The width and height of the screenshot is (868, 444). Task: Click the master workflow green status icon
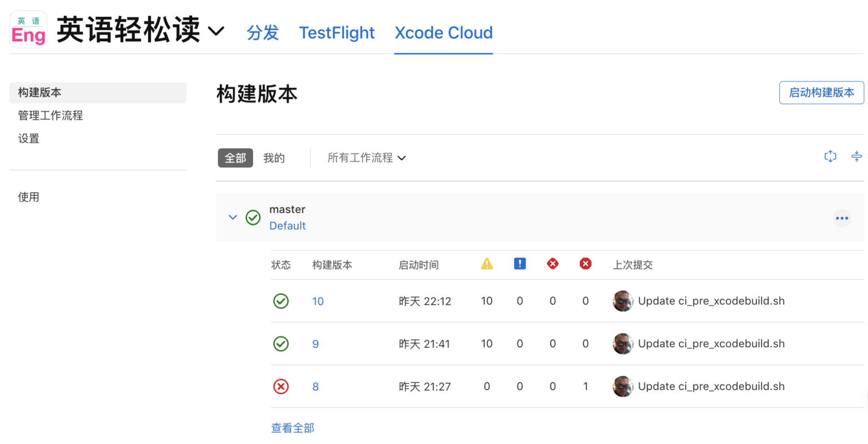click(253, 217)
